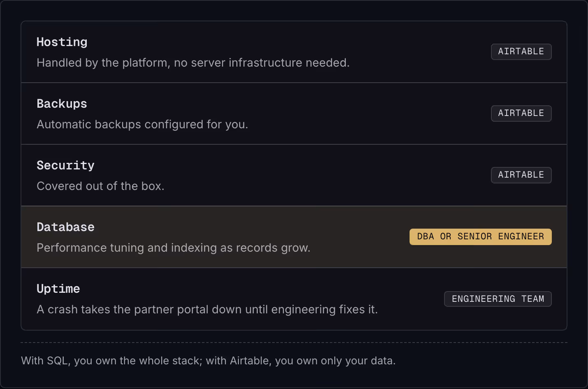Viewport: 588px width, 389px height.
Task: Click the 'ENGINEERING TEAM' badge
Action: [498, 299]
